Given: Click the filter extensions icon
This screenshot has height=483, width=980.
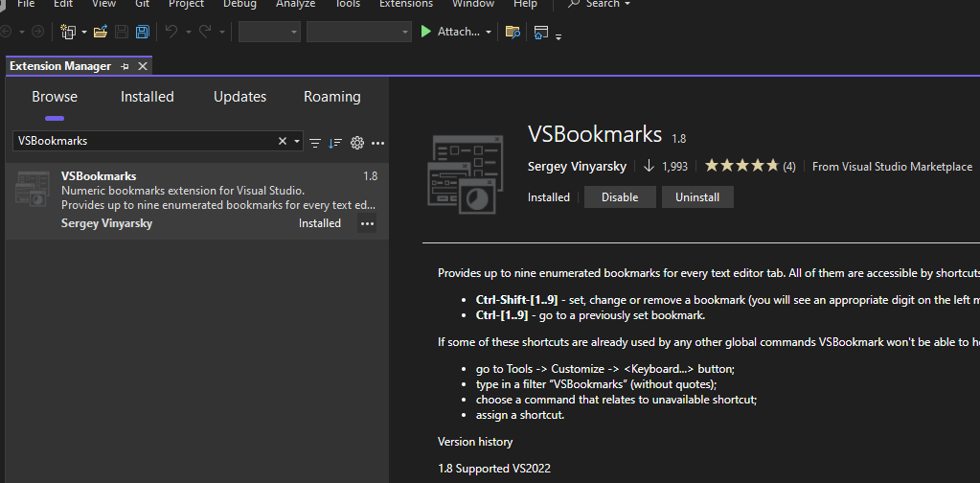Looking at the screenshot, I should pos(315,143).
